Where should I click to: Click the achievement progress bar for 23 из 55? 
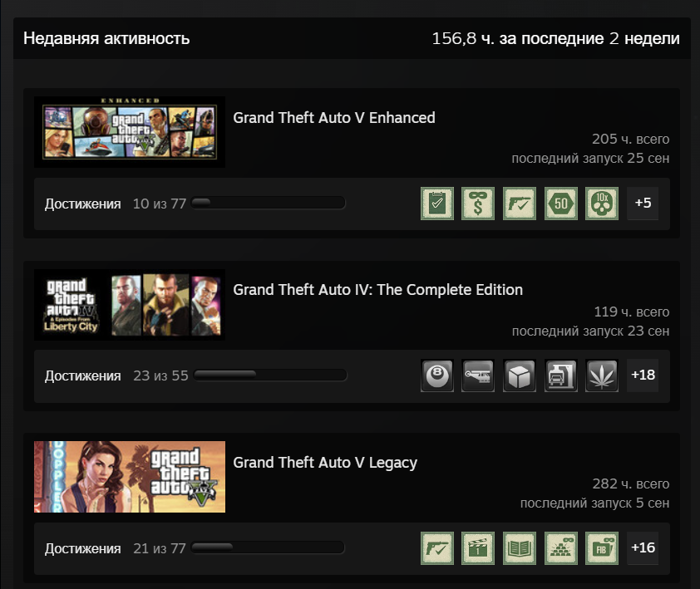[270, 375]
